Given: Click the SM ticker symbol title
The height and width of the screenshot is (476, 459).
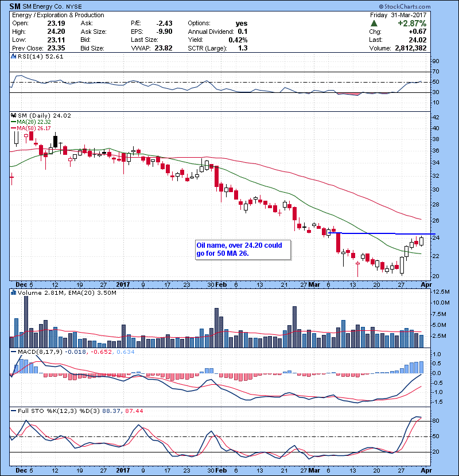Looking at the screenshot, I should coord(15,6).
